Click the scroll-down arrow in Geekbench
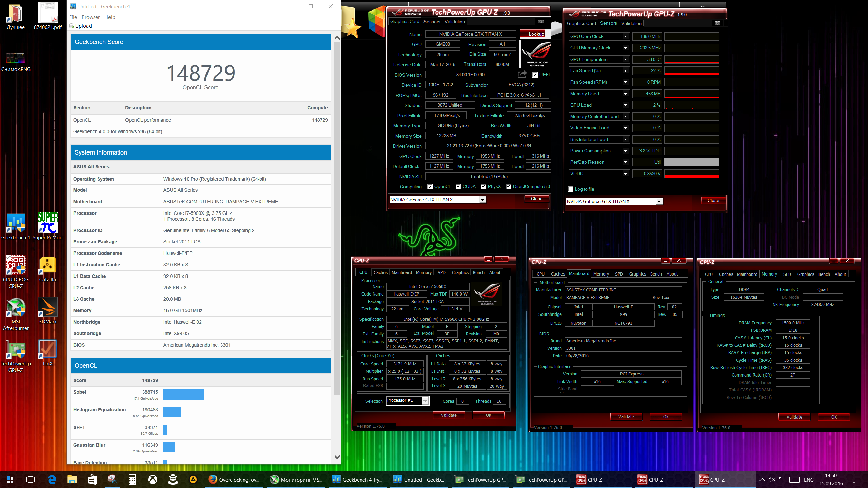Image resolution: width=868 pixels, height=488 pixels. (x=337, y=457)
